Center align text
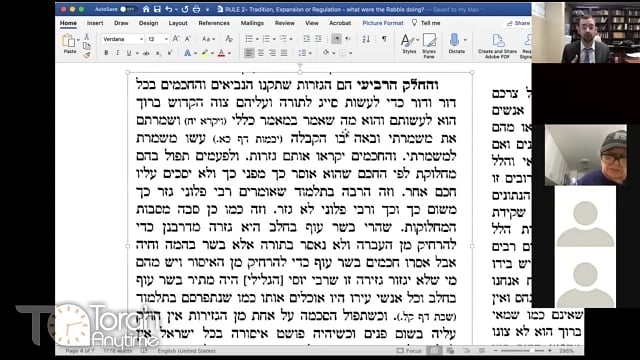Image resolution: width=640 pixels, height=360 pixels. coord(260,53)
